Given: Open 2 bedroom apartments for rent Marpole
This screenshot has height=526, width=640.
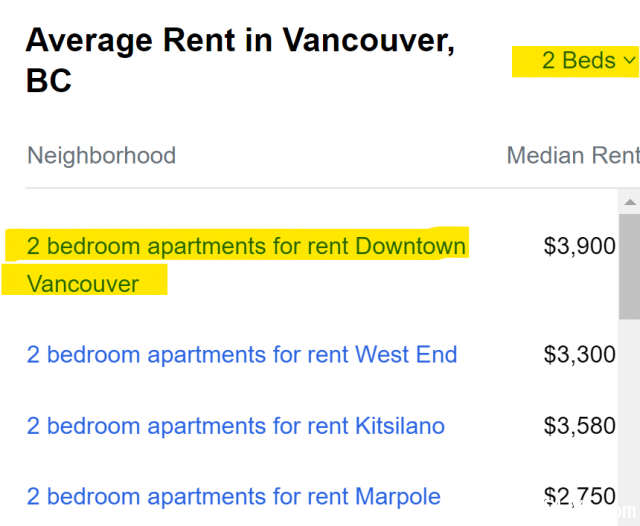Looking at the screenshot, I should (x=233, y=496).
